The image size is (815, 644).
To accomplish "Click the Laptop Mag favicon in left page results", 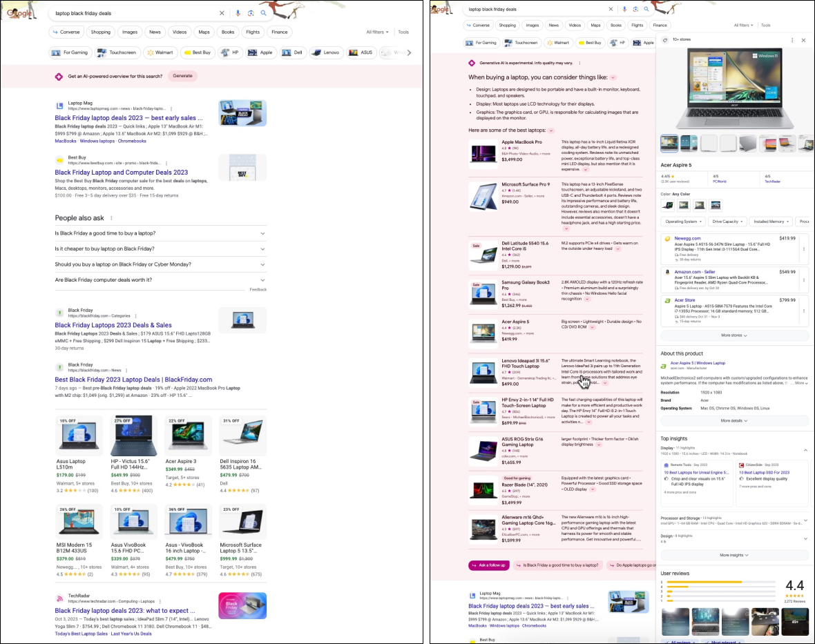I will [59, 106].
